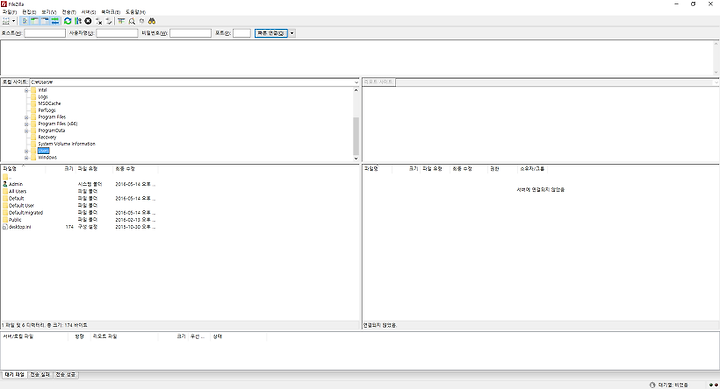Expand the ProgramData folder node
720x389 pixels.
coord(26,130)
